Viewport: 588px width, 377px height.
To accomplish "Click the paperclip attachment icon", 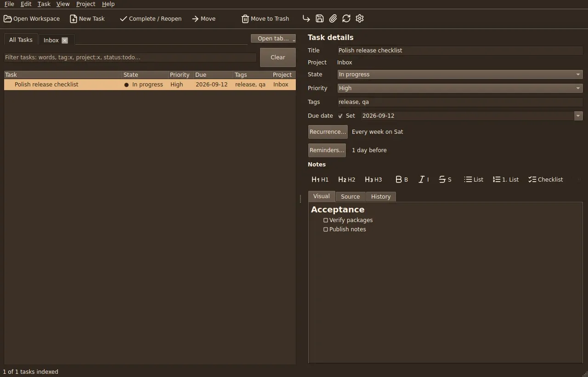I will (333, 19).
